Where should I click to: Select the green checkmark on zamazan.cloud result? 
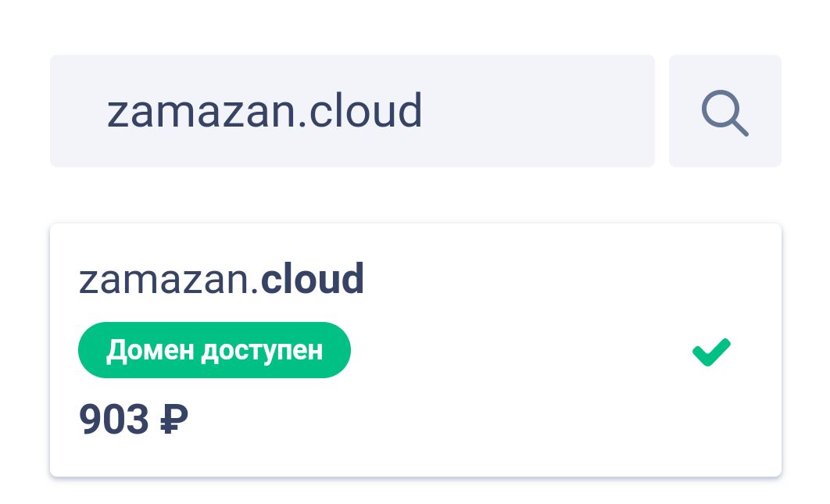pyautogui.click(x=711, y=352)
